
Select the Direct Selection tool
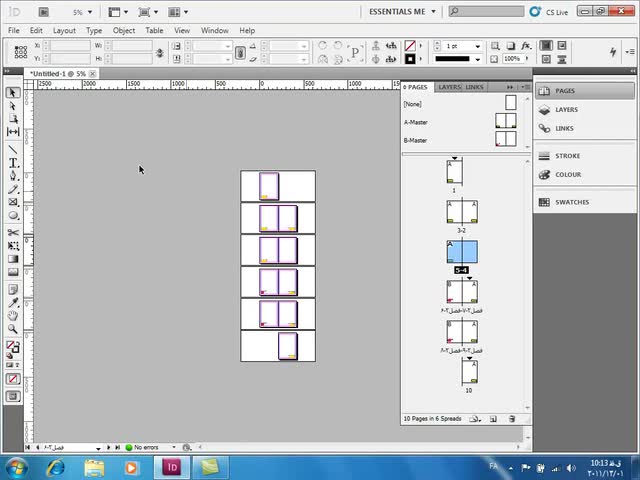(13, 106)
